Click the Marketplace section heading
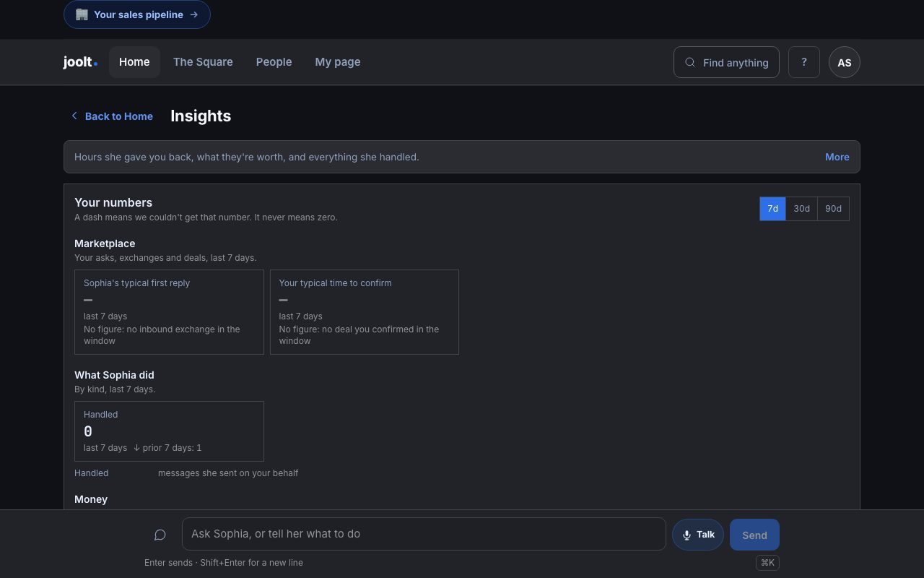Screen dimensions: 924x578 click(x=105, y=243)
